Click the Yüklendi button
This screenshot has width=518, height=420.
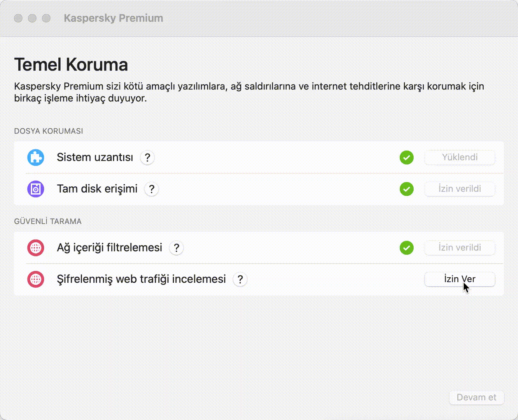tap(460, 157)
